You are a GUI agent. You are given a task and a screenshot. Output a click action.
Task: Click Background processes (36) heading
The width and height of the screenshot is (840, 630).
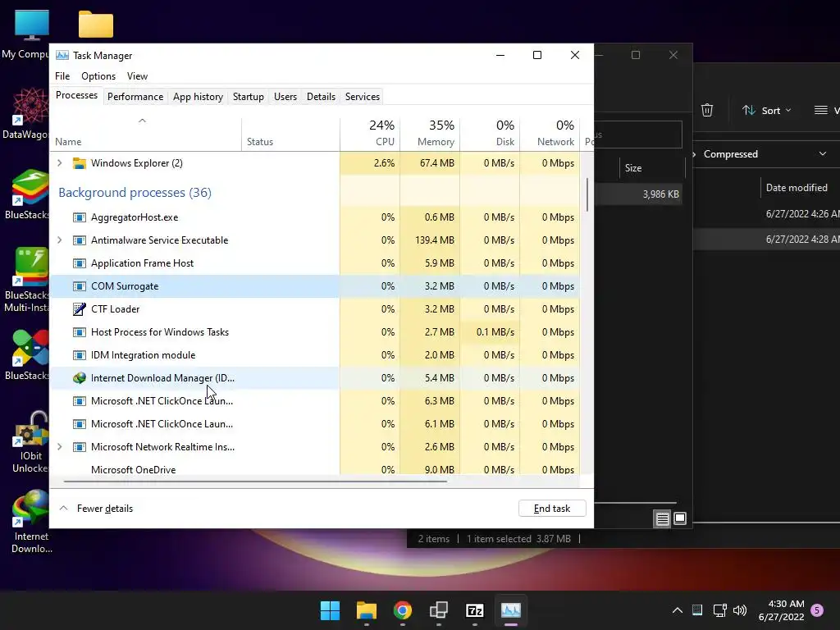pyautogui.click(x=135, y=192)
